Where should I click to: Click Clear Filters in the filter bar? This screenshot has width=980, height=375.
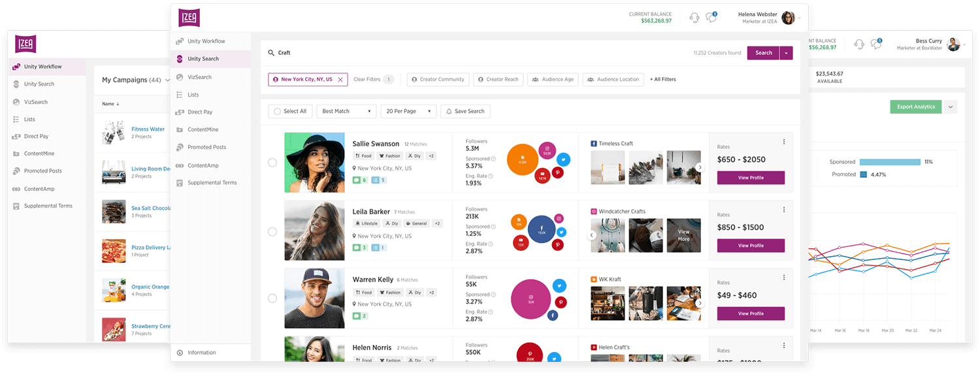(367, 80)
